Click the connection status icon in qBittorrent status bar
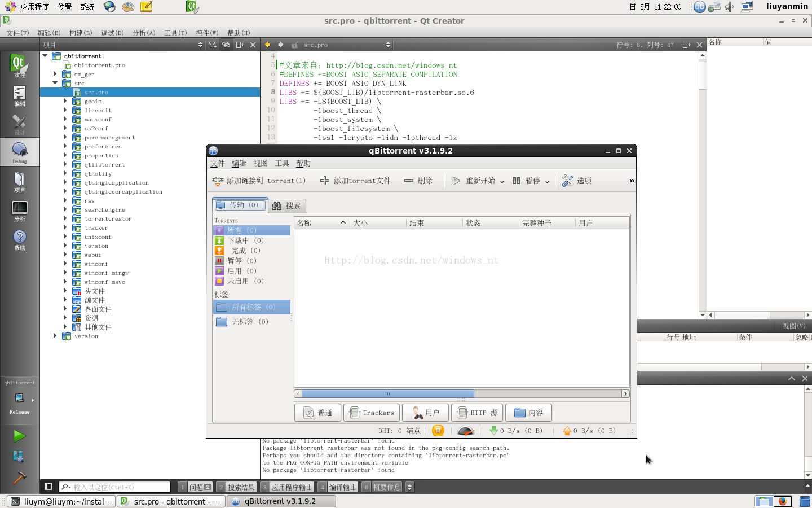 tap(438, 431)
